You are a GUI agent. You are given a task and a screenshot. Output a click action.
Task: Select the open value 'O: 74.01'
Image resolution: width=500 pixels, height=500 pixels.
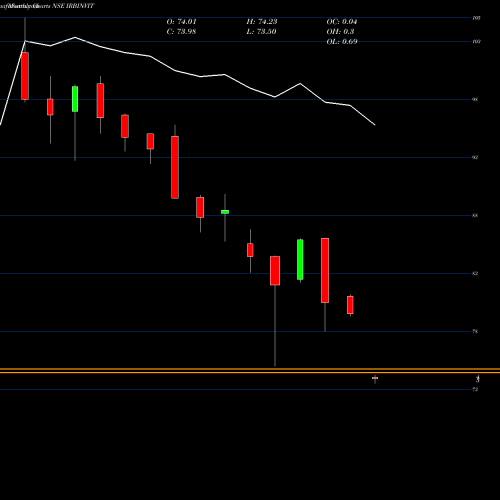(181, 22)
